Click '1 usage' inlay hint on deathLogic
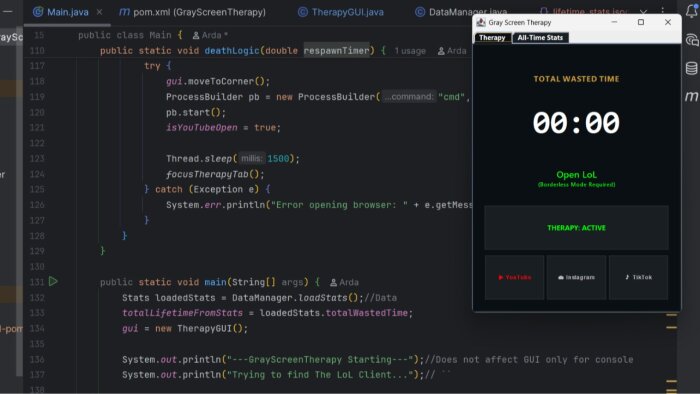The image size is (700, 394). [410, 51]
